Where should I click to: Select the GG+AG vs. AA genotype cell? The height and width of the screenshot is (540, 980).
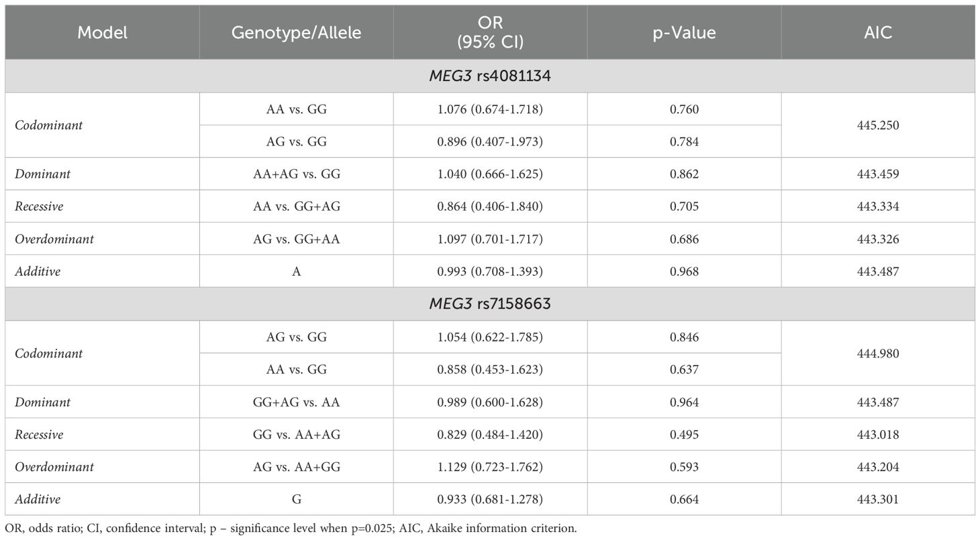(296, 402)
